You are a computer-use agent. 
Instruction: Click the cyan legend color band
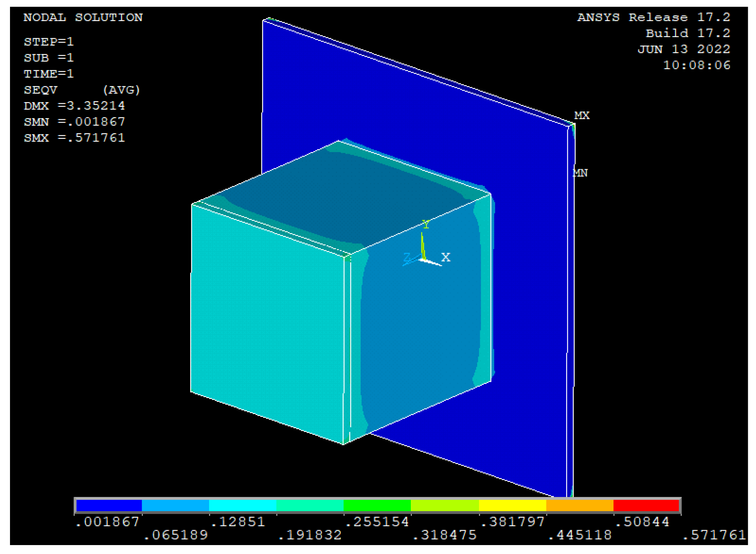tap(242, 505)
